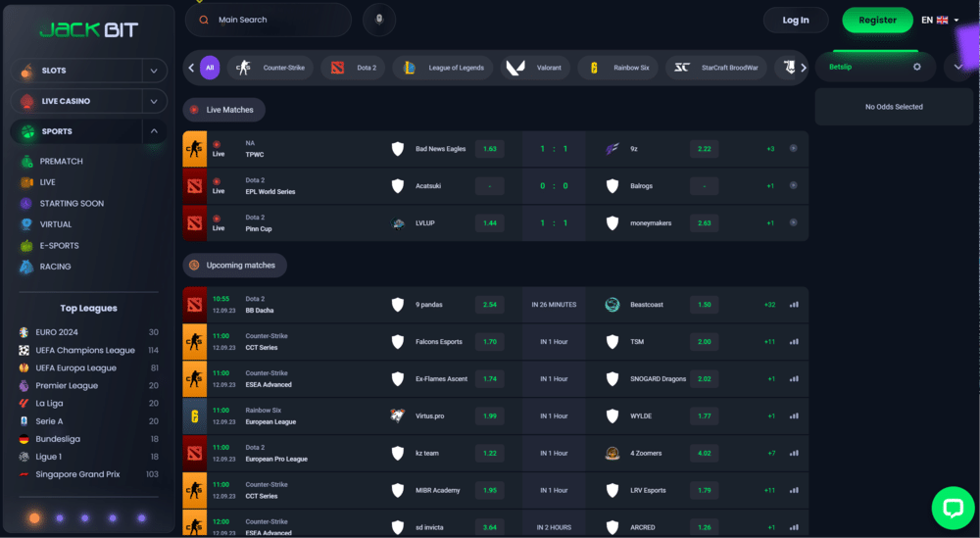Click the microphone voice search icon

[378, 20]
